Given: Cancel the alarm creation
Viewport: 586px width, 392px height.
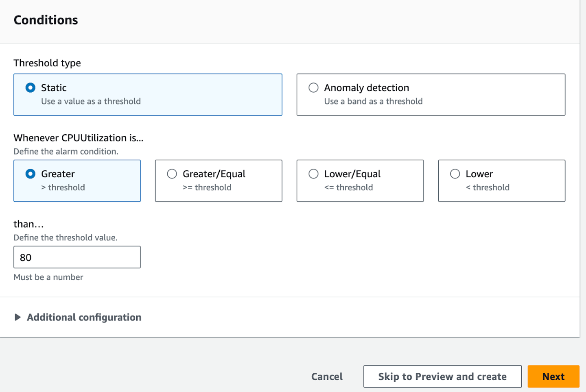Looking at the screenshot, I should (x=327, y=376).
